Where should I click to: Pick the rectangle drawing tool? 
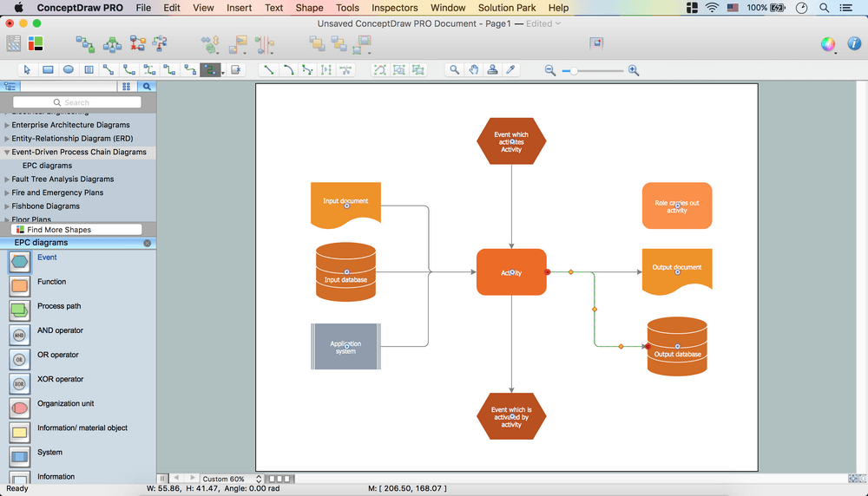[x=48, y=69]
